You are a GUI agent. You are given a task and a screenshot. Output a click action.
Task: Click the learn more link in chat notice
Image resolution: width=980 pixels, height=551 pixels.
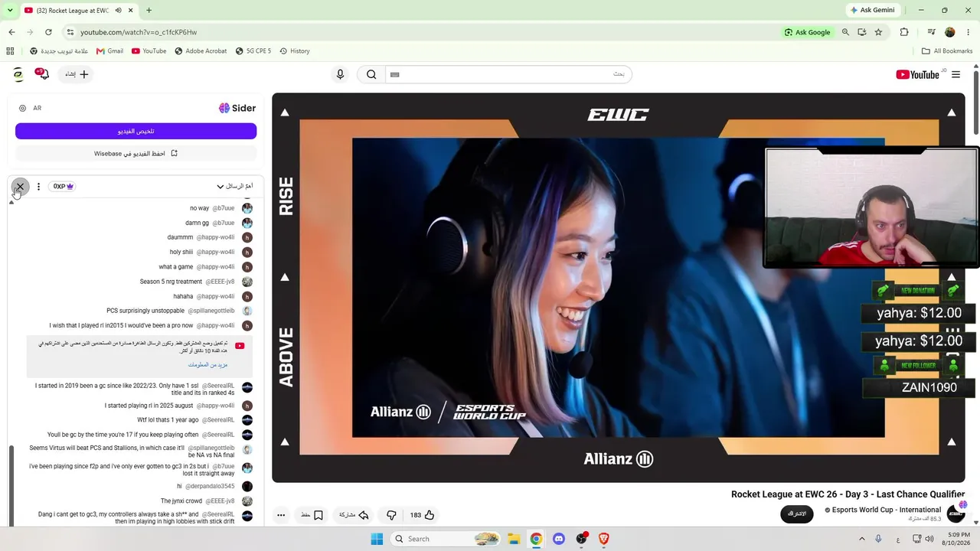pos(208,365)
